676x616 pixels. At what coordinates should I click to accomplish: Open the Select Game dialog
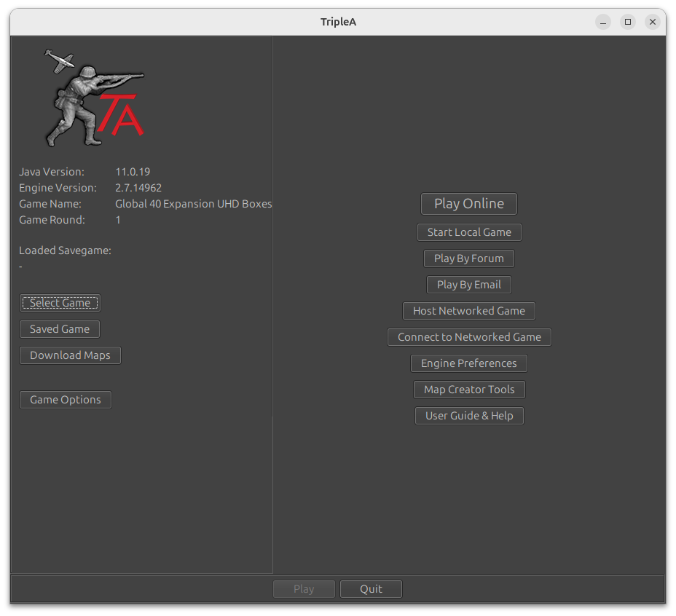pyautogui.click(x=60, y=303)
